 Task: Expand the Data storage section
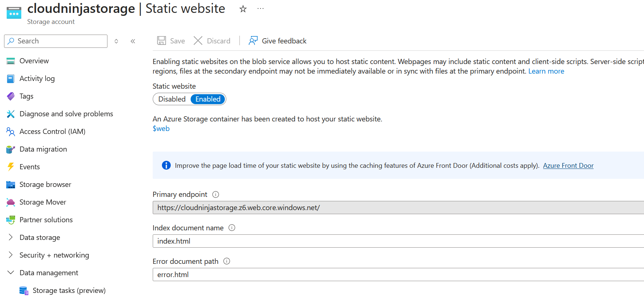(x=11, y=237)
